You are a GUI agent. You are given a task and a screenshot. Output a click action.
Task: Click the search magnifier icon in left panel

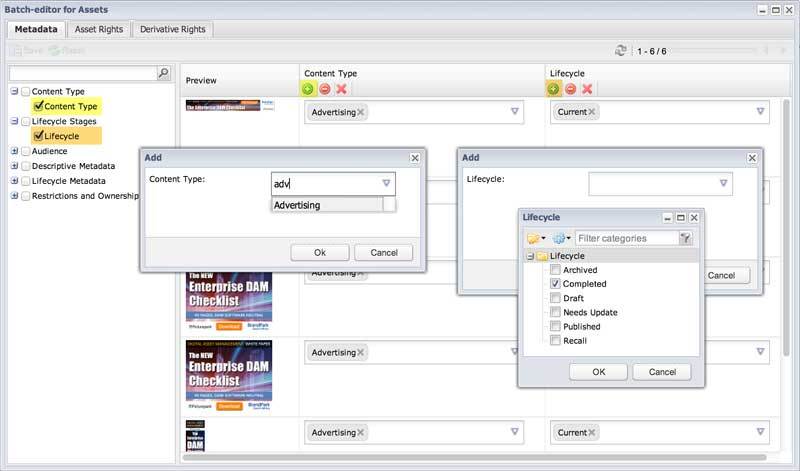[163, 73]
